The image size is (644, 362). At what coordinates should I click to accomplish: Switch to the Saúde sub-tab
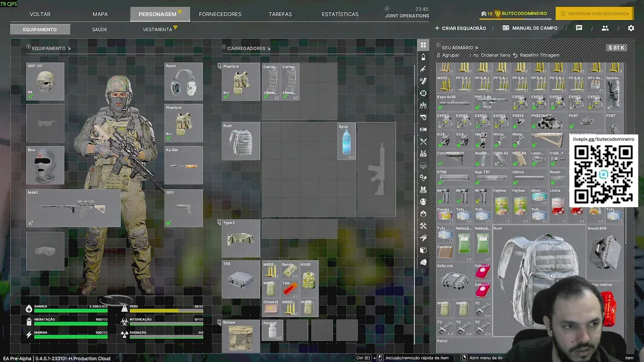pos(100,30)
